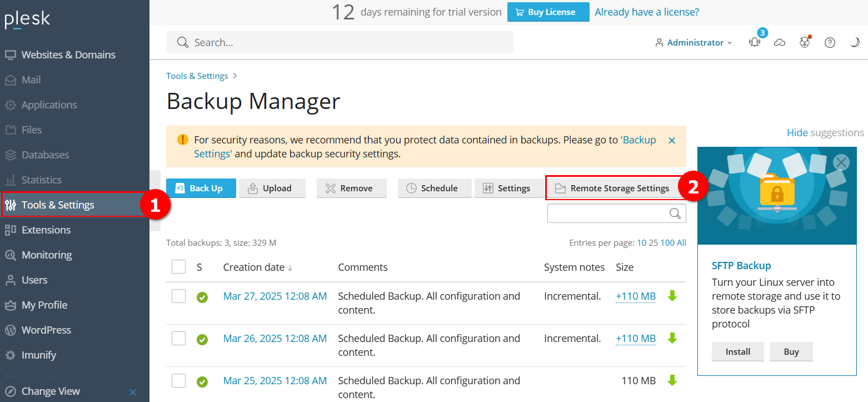Image resolution: width=868 pixels, height=402 pixels.
Task: Click the Upload button
Action: [272, 188]
